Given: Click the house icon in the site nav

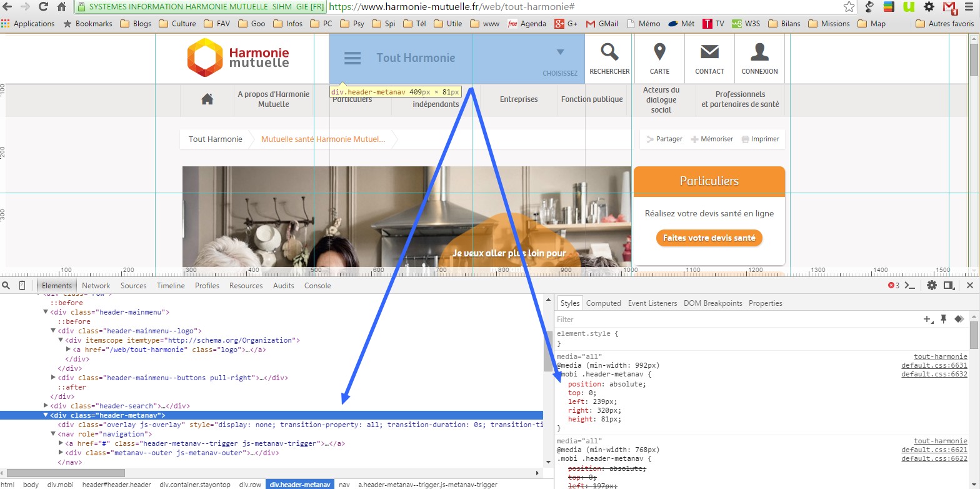Looking at the screenshot, I should pos(207,99).
